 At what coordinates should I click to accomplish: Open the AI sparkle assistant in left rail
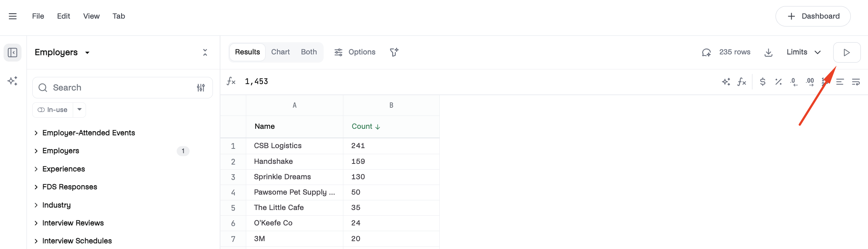pyautogui.click(x=13, y=81)
